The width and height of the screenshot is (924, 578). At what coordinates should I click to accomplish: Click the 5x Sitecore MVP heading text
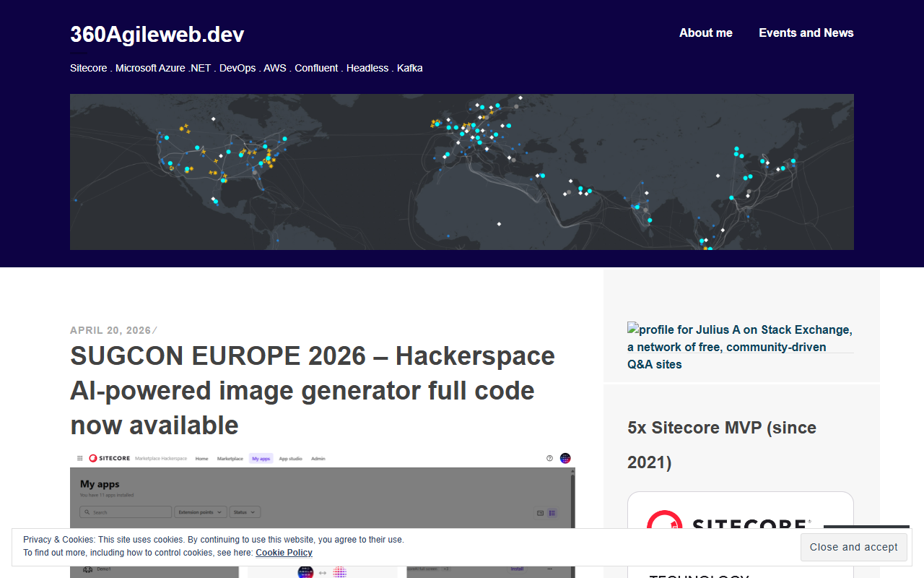click(722, 444)
